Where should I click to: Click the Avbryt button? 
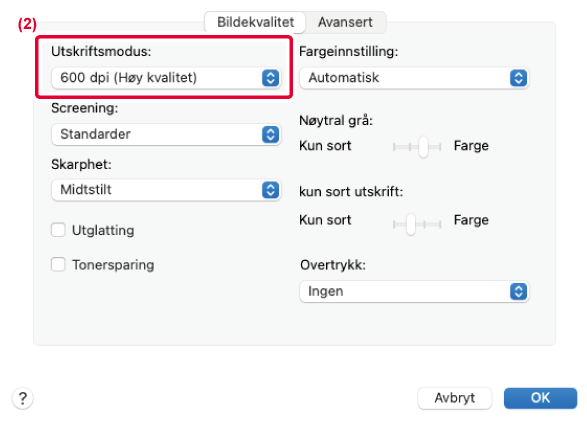[454, 398]
